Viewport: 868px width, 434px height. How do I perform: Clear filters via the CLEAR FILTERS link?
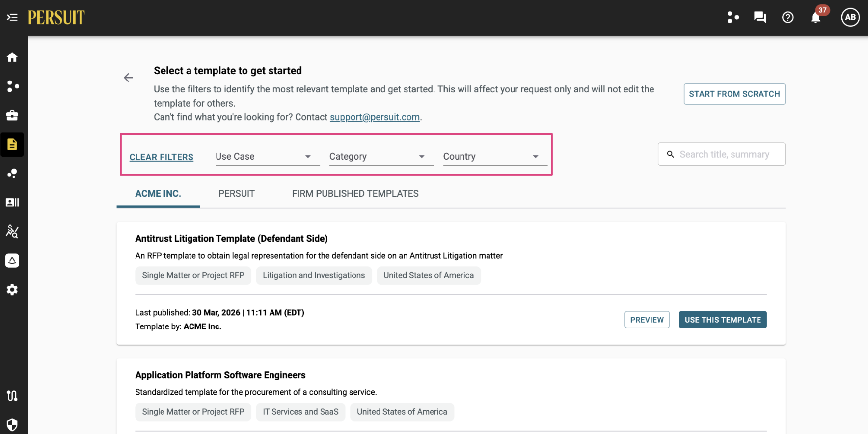[162, 157]
